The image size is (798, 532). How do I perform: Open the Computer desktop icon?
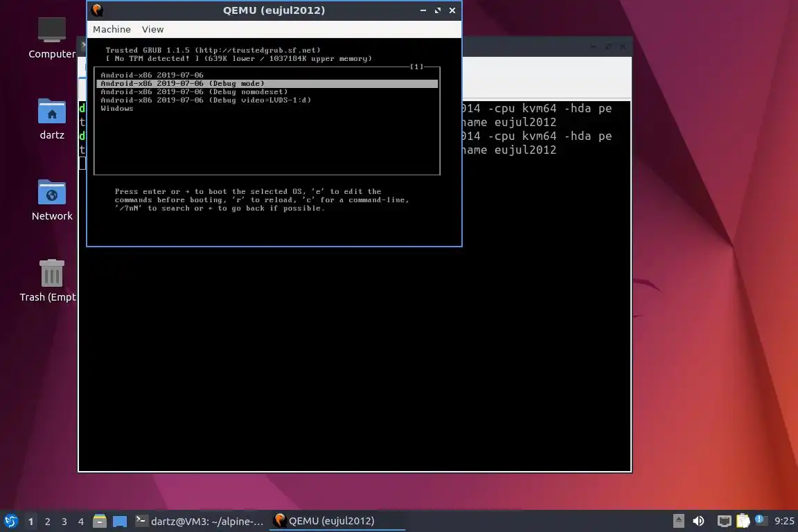click(52, 38)
